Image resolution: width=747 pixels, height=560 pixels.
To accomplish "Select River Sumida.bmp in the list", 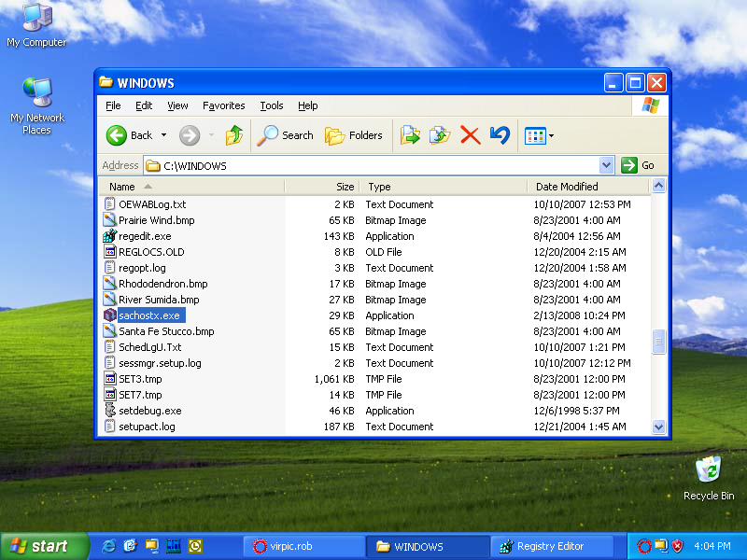I will 159,300.
